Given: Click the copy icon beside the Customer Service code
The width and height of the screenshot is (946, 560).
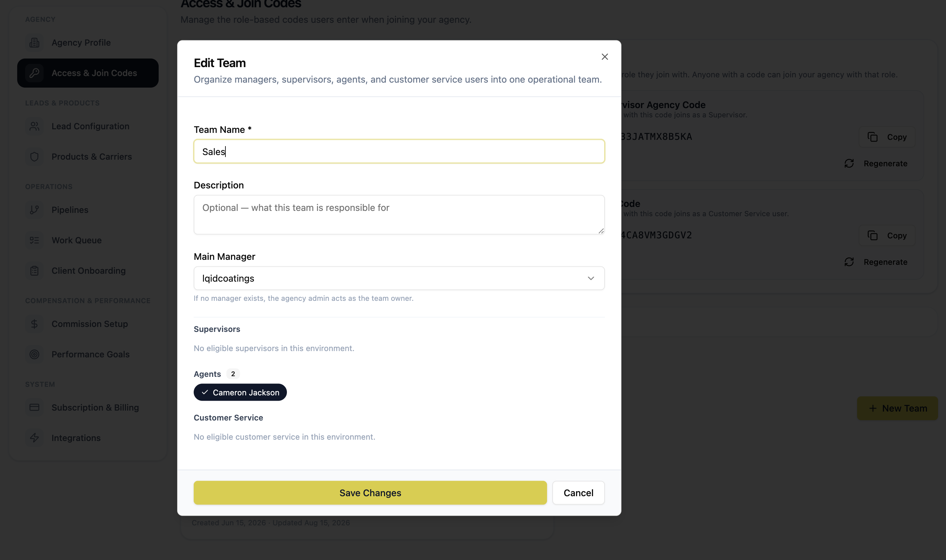Looking at the screenshot, I should click(872, 235).
